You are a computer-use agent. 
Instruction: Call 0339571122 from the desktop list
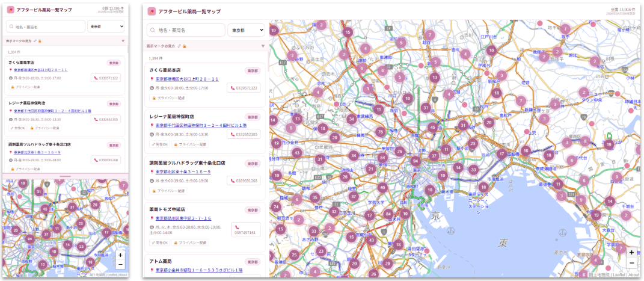[244, 88]
